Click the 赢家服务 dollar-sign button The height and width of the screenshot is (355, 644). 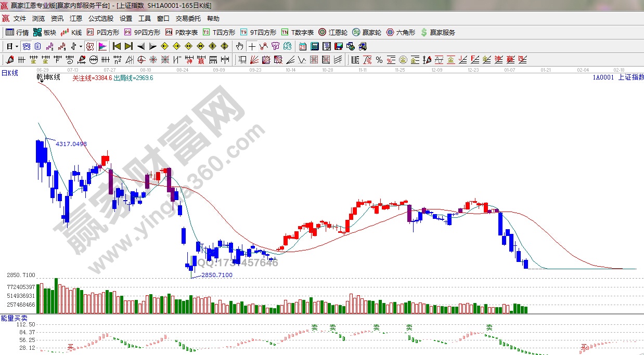click(437, 32)
